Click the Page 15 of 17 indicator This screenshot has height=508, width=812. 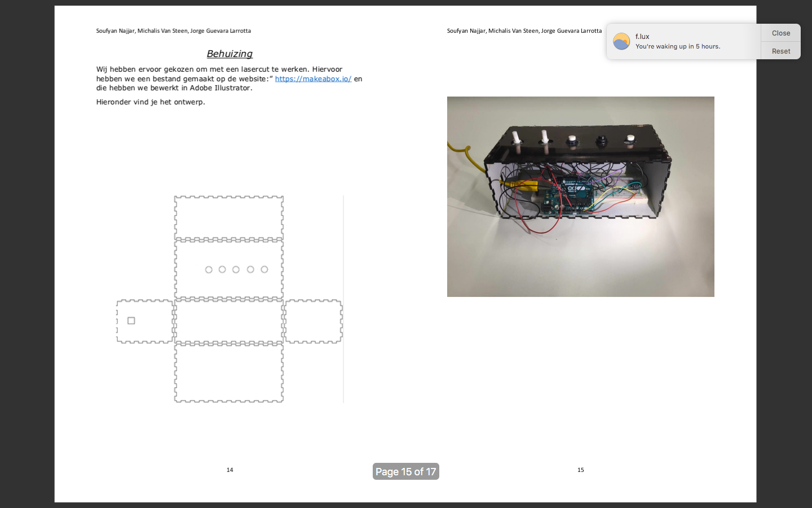406,471
